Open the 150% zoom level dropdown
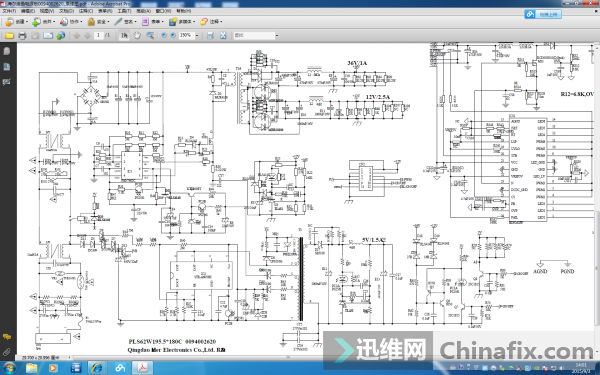 click(x=197, y=35)
